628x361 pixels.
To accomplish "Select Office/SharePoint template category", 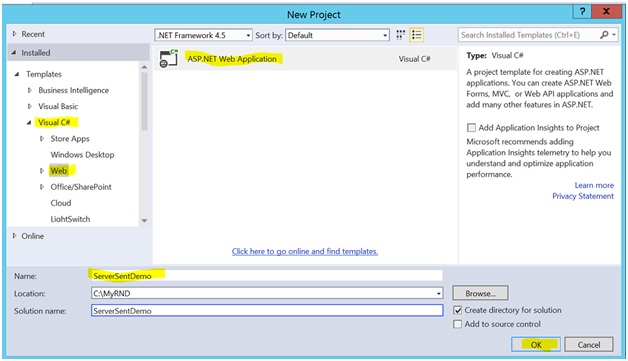I will pyautogui.click(x=81, y=187).
